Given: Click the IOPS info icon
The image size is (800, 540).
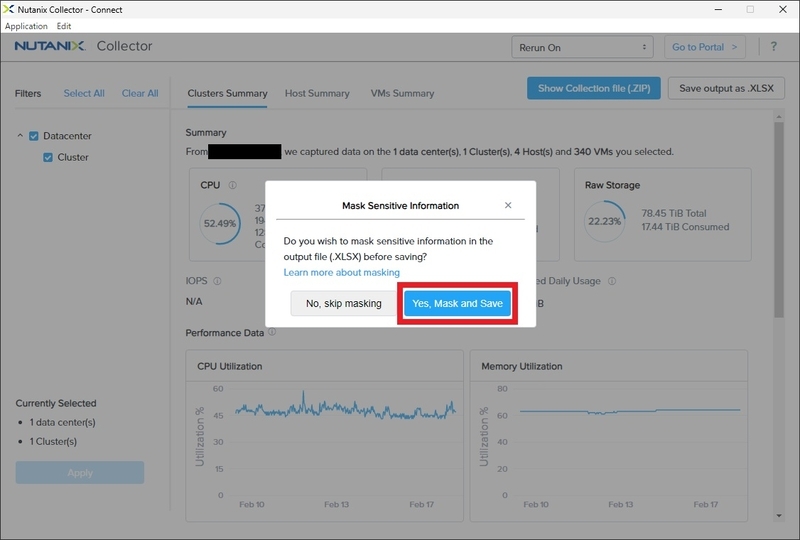Looking at the screenshot, I should 217,281.
